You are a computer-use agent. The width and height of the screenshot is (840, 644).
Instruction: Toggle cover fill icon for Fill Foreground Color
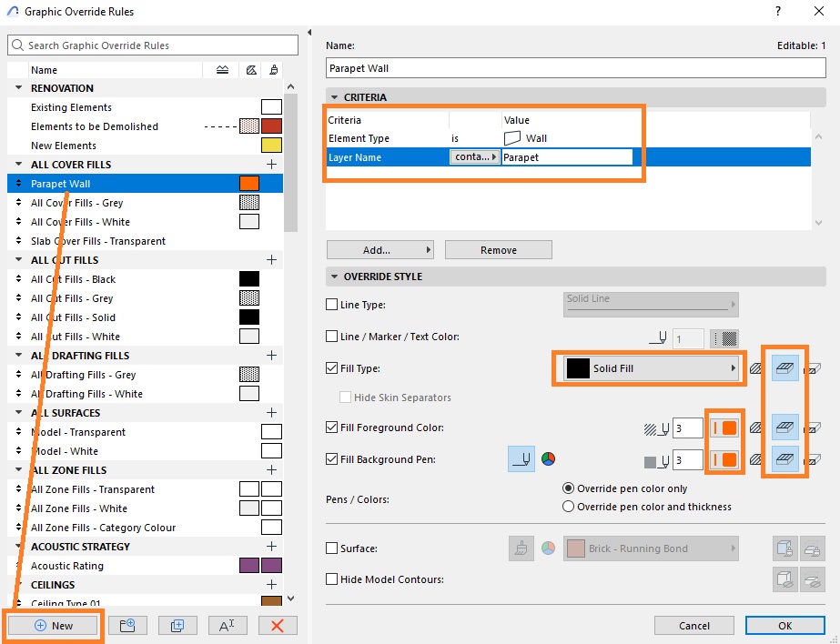tap(784, 428)
